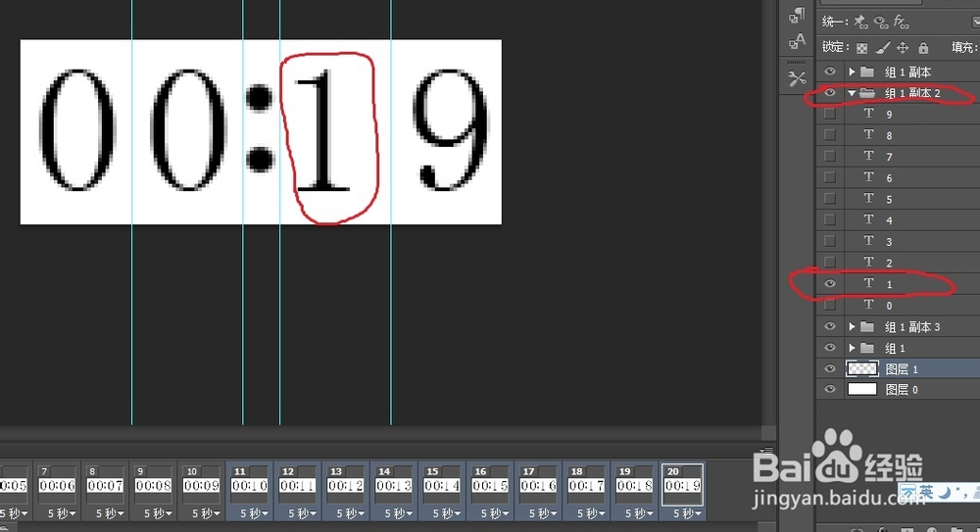Click the T icon of text layer 3
The height and width of the screenshot is (532, 980).
(x=868, y=241)
